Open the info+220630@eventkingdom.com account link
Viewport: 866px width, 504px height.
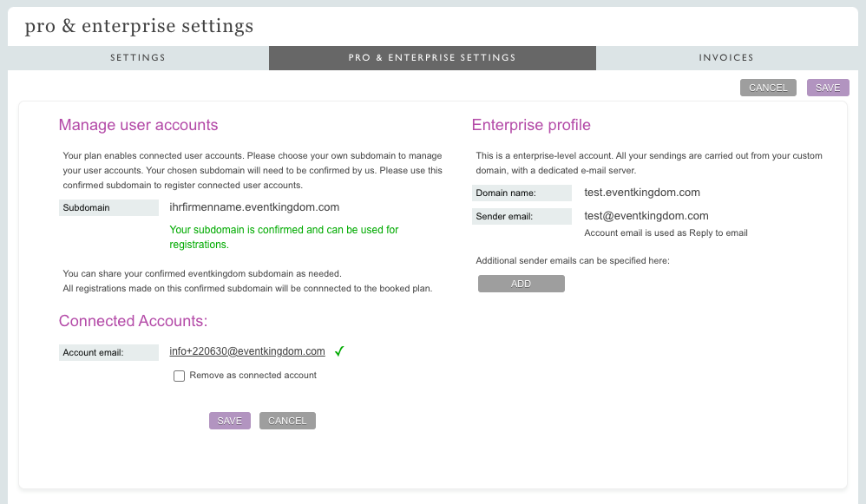click(247, 351)
